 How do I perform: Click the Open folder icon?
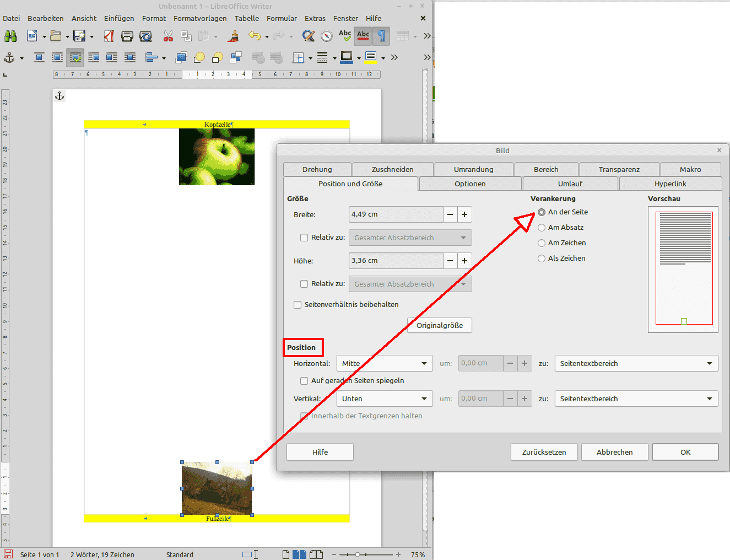[x=56, y=36]
